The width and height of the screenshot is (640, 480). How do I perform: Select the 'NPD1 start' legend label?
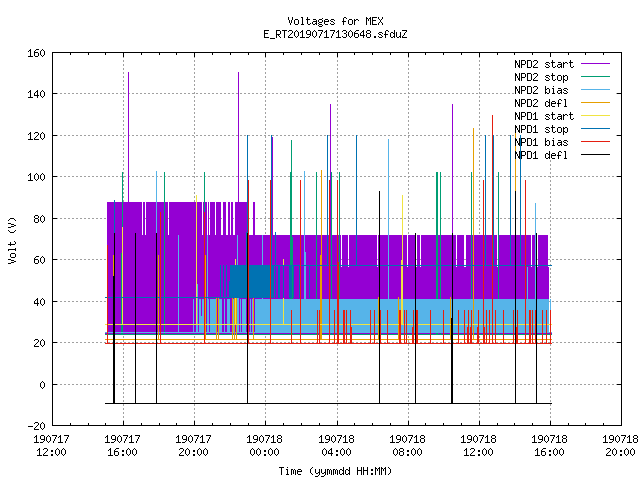pos(544,116)
